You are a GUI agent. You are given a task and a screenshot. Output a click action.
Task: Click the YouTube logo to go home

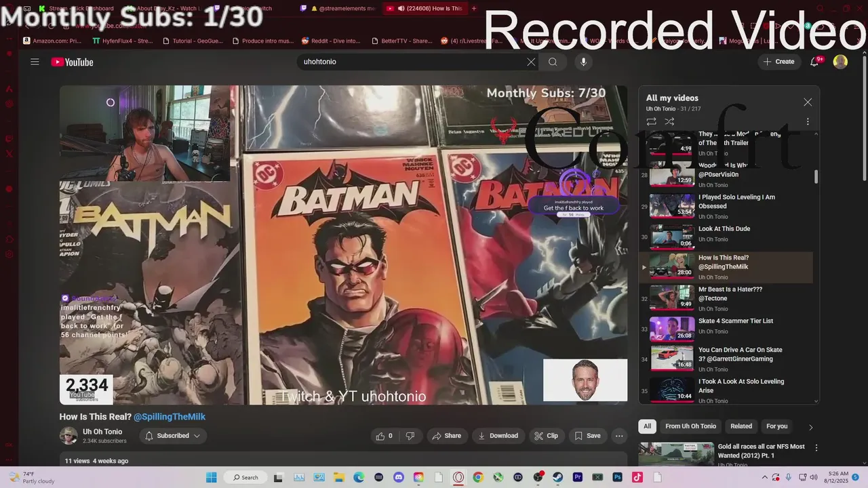[72, 62]
